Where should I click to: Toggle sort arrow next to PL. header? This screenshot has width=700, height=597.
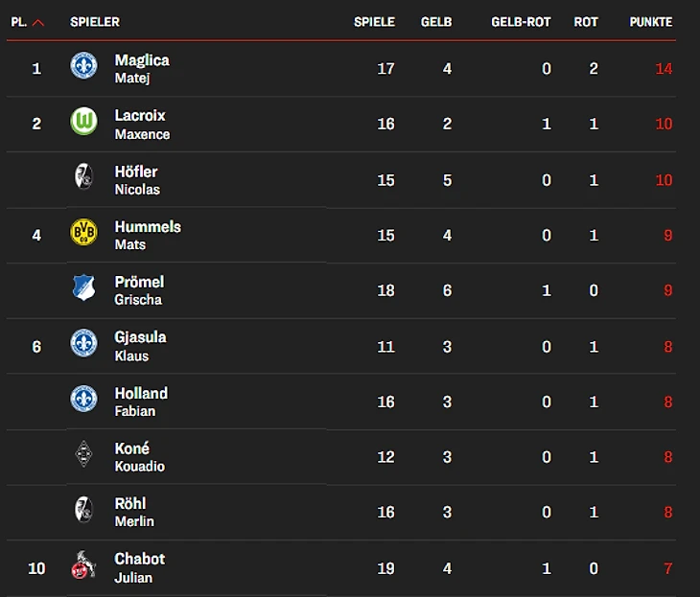click(x=38, y=22)
